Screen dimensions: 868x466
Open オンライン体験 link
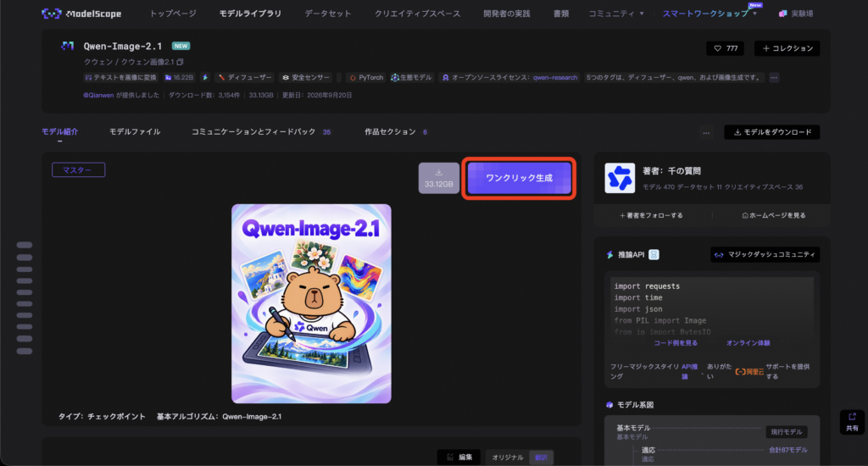coord(748,343)
